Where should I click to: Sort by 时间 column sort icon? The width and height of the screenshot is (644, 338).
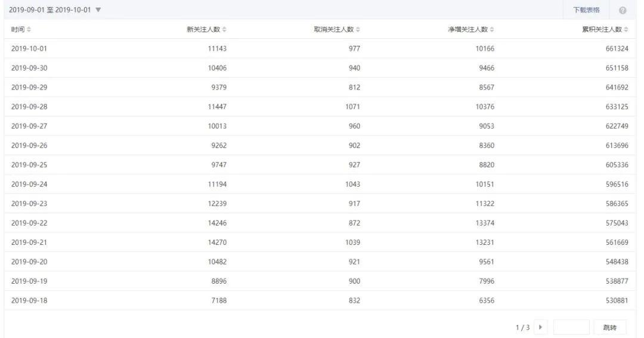pos(28,30)
